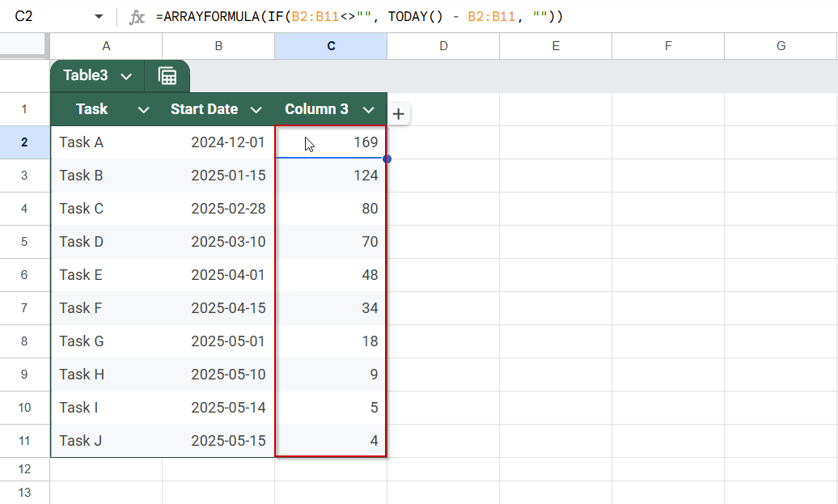Open the Column 3 header dropdown

point(368,110)
